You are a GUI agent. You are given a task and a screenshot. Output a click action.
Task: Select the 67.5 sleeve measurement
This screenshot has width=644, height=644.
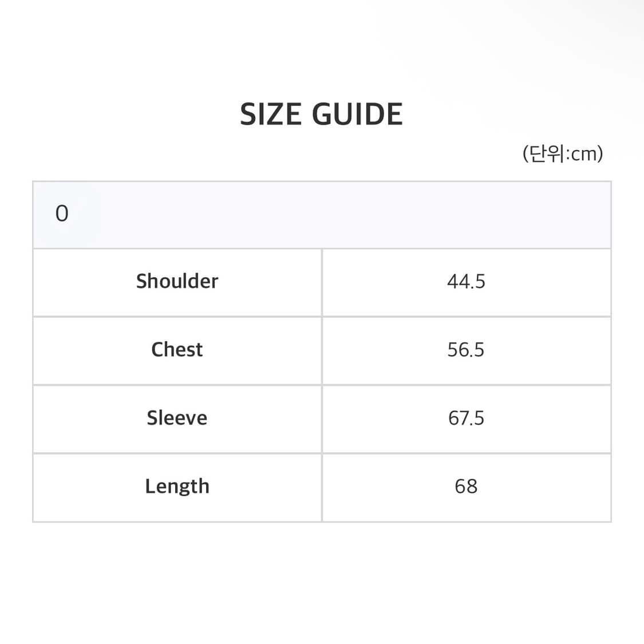click(x=466, y=418)
